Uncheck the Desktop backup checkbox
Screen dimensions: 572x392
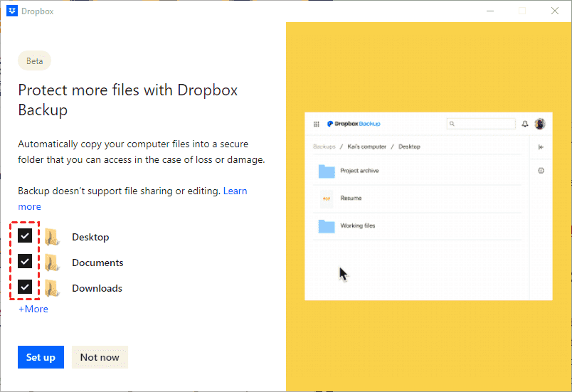(25, 236)
